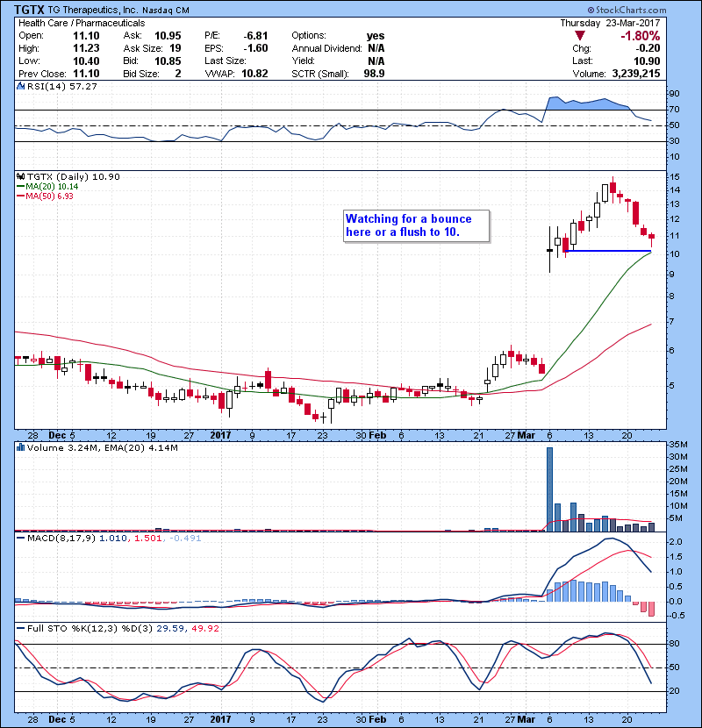Viewport: 702px width, 728px height.
Task: Click the P/E value -6.81
Action: [255, 36]
